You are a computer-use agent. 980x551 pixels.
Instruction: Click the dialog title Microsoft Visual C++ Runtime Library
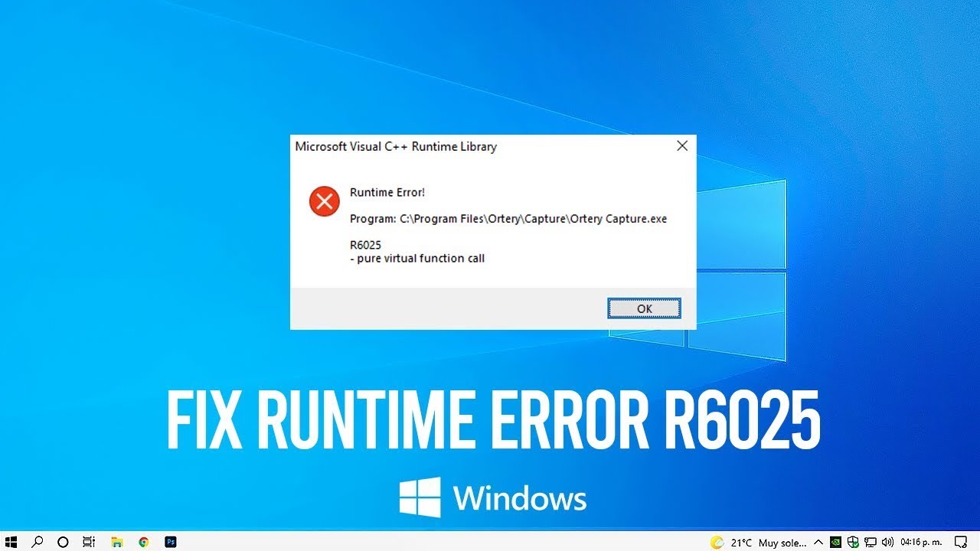tap(396, 146)
